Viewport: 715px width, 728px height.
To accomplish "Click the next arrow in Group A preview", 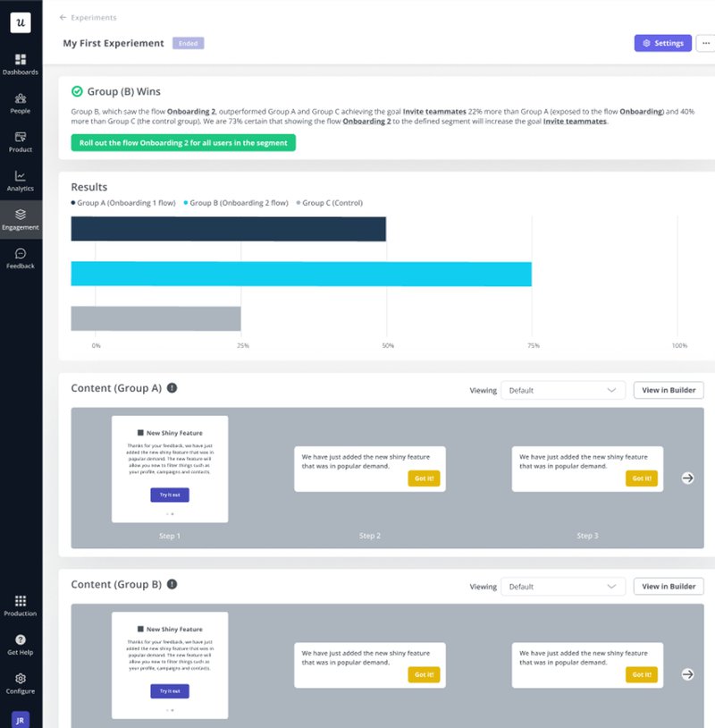I will tap(688, 478).
